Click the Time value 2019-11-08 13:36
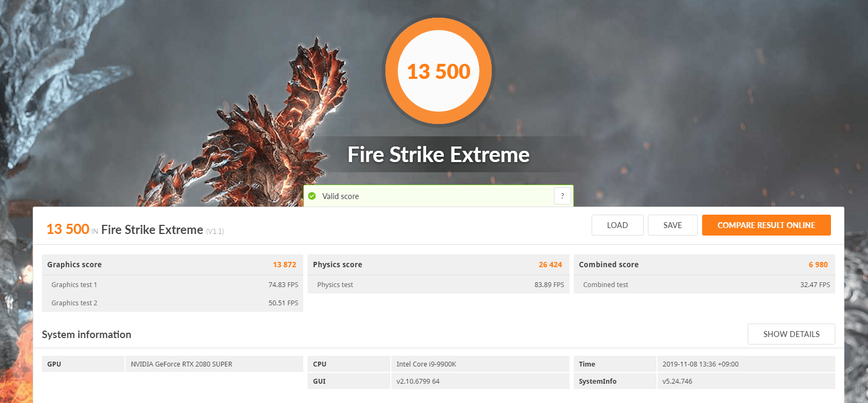The height and width of the screenshot is (403, 868). click(701, 364)
